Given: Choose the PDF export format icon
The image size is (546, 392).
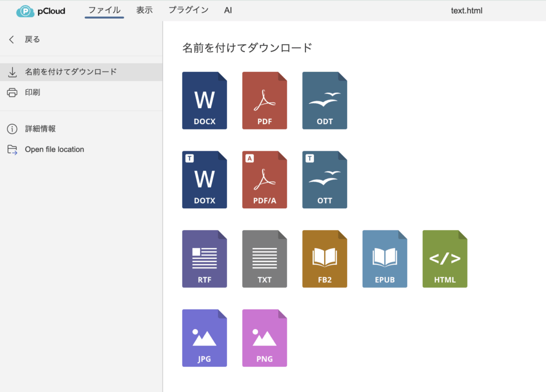Looking at the screenshot, I should pyautogui.click(x=264, y=101).
